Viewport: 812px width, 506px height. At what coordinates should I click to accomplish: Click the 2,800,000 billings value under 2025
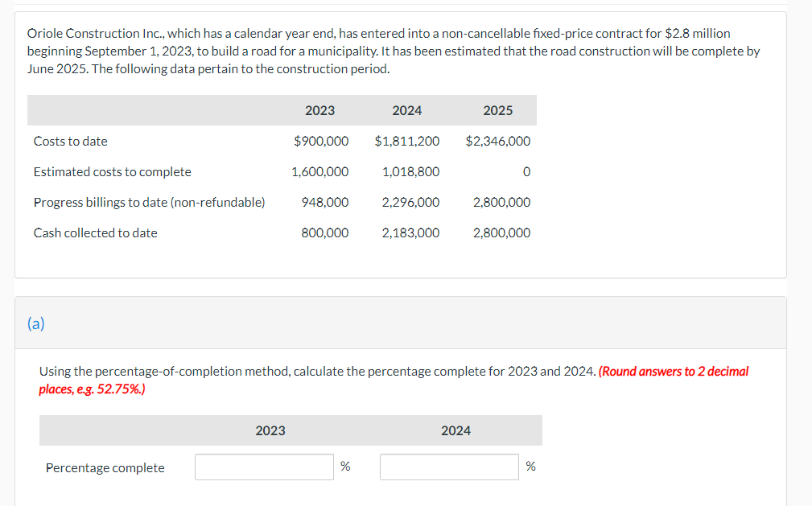click(501, 202)
